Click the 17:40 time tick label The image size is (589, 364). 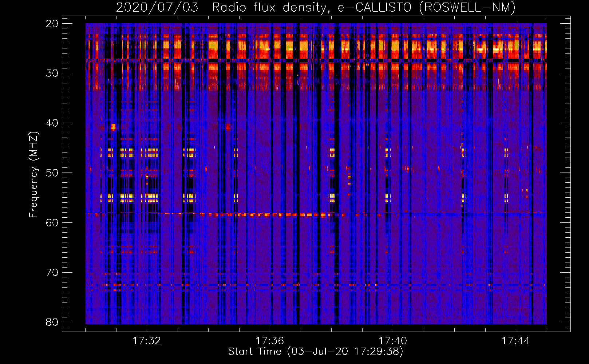pyautogui.click(x=393, y=341)
